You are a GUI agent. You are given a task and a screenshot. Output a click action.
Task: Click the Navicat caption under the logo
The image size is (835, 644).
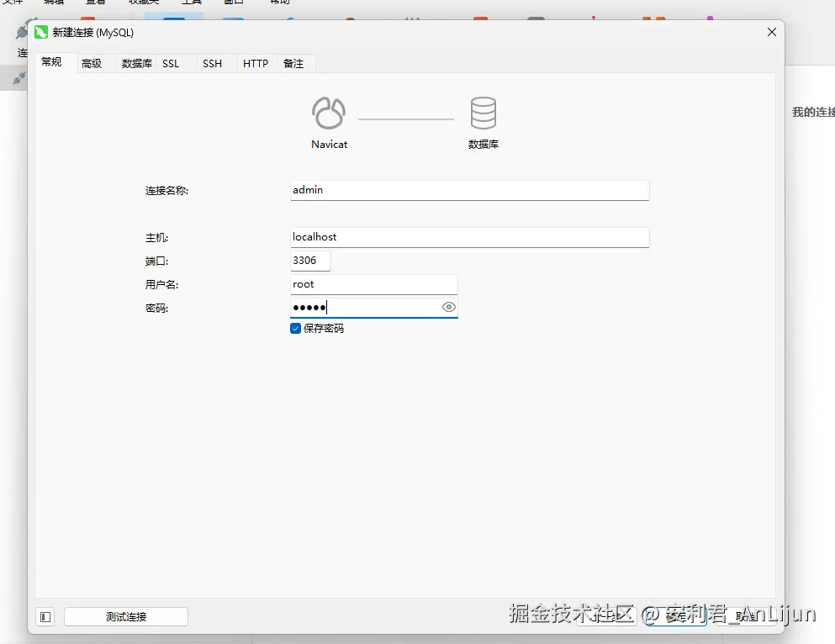(329, 145)
